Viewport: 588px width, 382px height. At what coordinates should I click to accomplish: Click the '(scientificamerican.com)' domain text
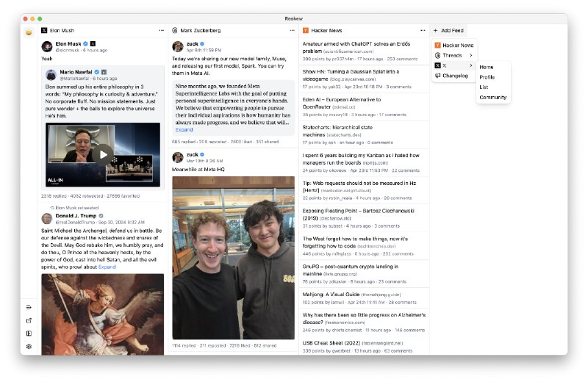tap(348, 51)
